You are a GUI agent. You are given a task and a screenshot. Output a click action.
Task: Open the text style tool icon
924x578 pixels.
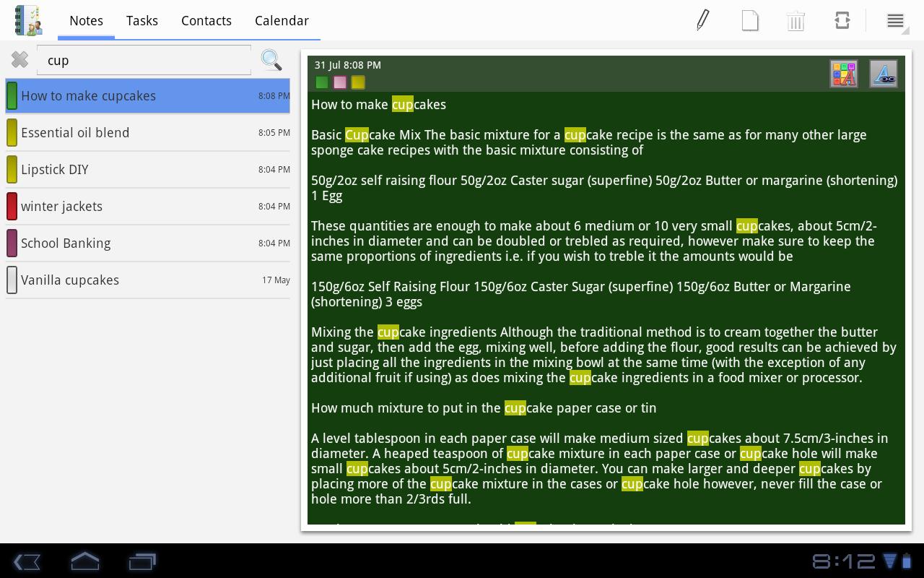(x=884, y=74)
